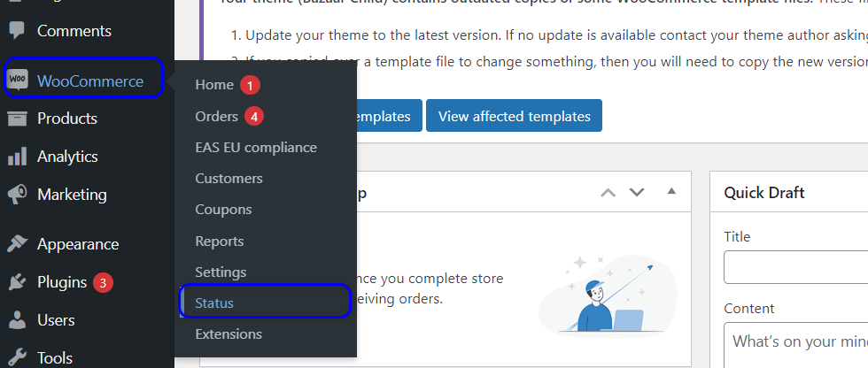Click the Appearance paintbrush icon
This screenshot has height=368, width=868.
tap(17, 244)
